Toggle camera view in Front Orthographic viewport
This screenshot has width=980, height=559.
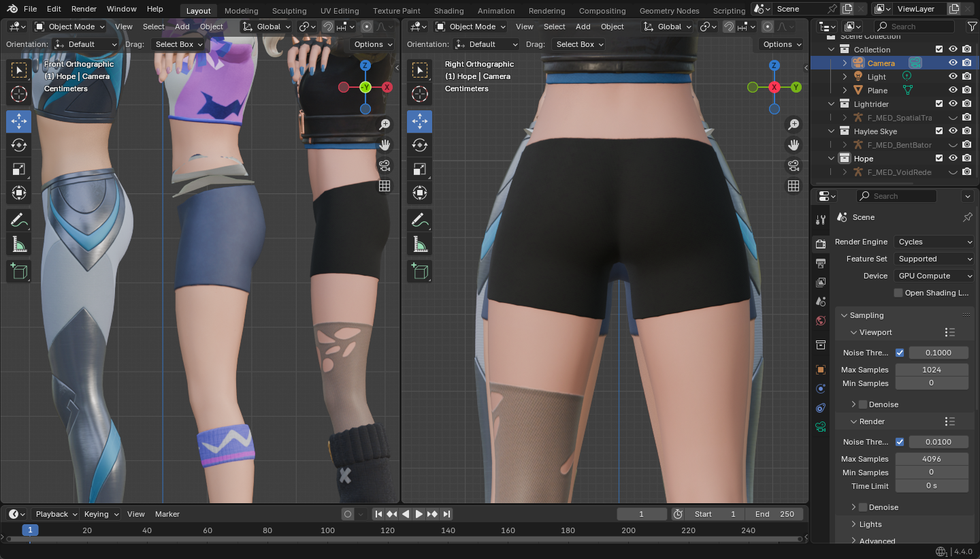click(x=385, y=165)
